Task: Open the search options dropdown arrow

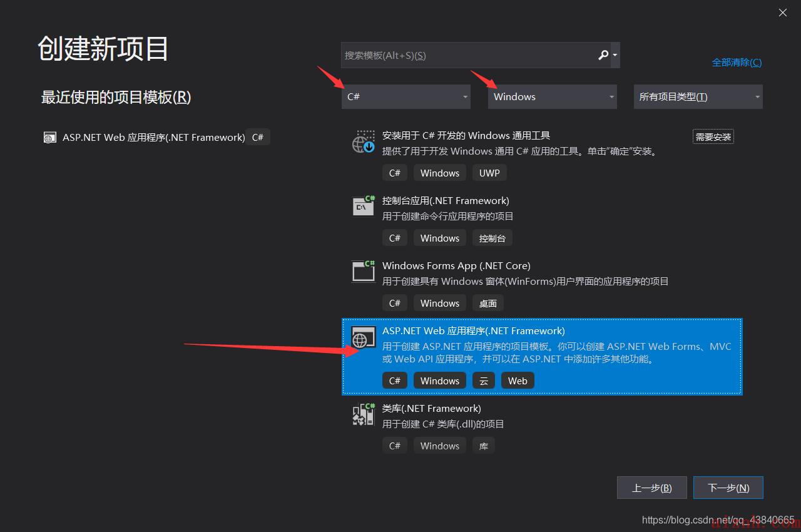Action: pos(615,55)
